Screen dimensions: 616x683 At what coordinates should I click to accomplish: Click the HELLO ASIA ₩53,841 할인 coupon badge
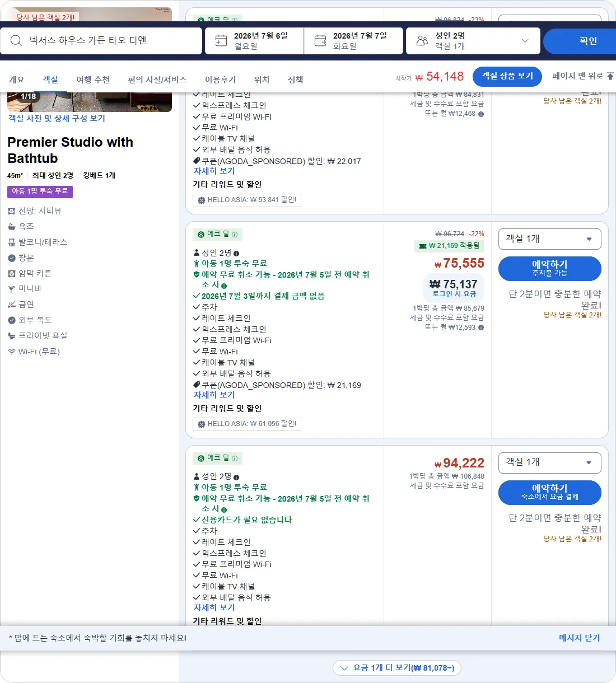pyautogui.click(x=247, y=200)
